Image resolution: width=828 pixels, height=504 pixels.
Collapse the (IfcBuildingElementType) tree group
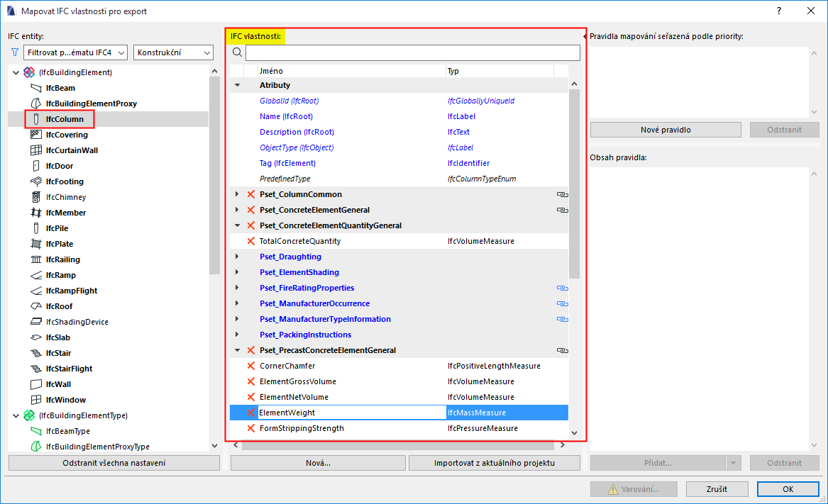pyautogui.click(x=16, y=416)
